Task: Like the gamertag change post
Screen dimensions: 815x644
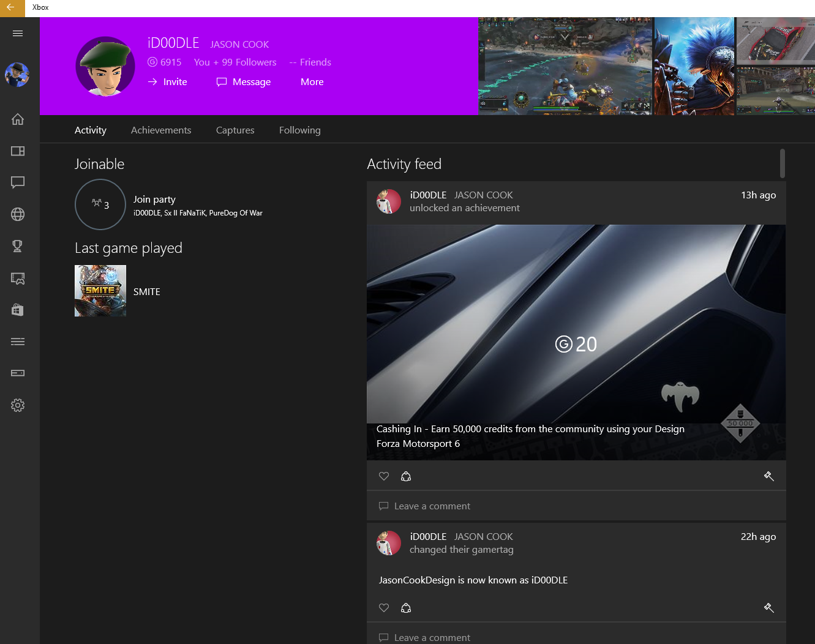Action: 384,608
